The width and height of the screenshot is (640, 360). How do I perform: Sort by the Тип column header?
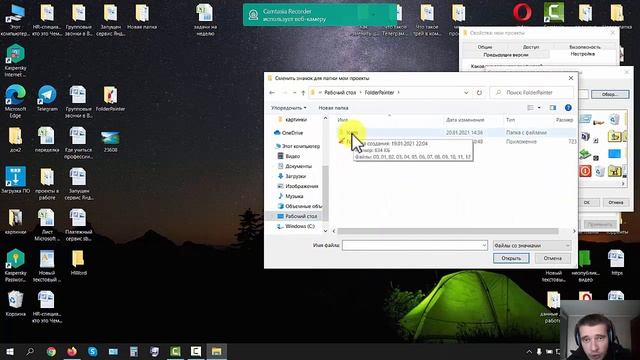[x=510, y=120]
